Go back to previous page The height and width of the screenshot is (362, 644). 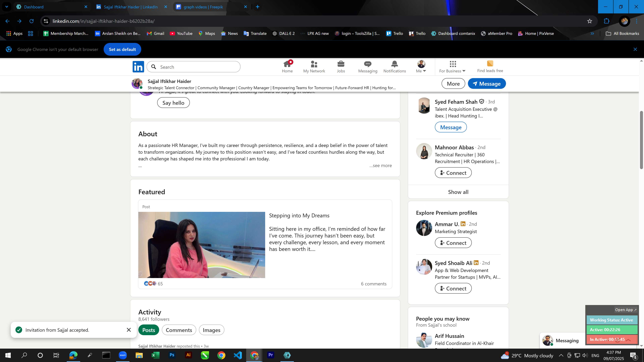click(x=8, y=21)
